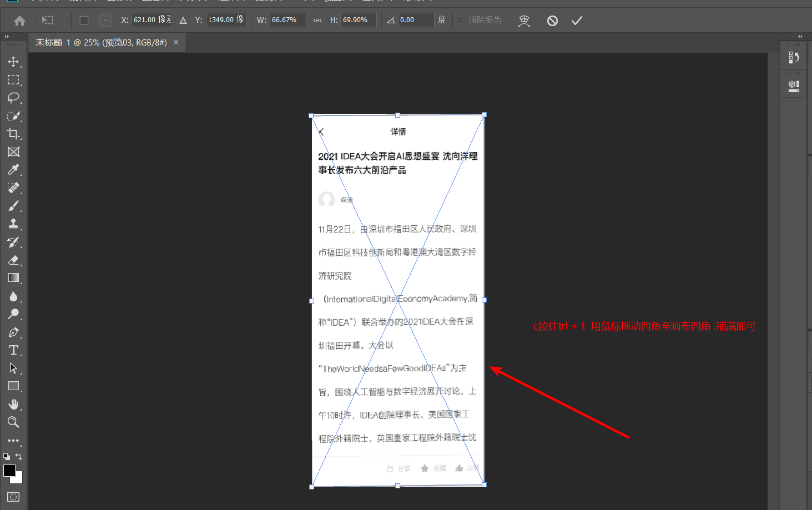Click the transform tool preset icon
This screenshot has width=812, height=510.
[48, 21]
